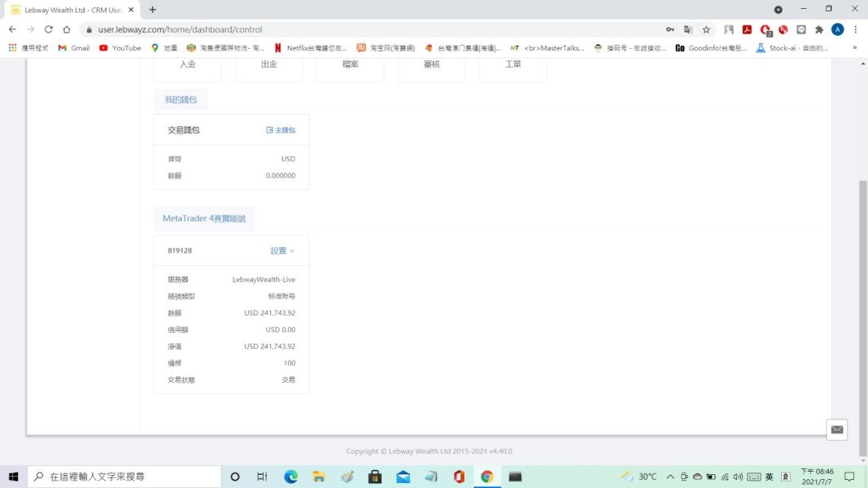The width and height of the screenshot is (868, 488).
Task: Open the Chrome three-dot menu
Action: (x=855, y=29)
